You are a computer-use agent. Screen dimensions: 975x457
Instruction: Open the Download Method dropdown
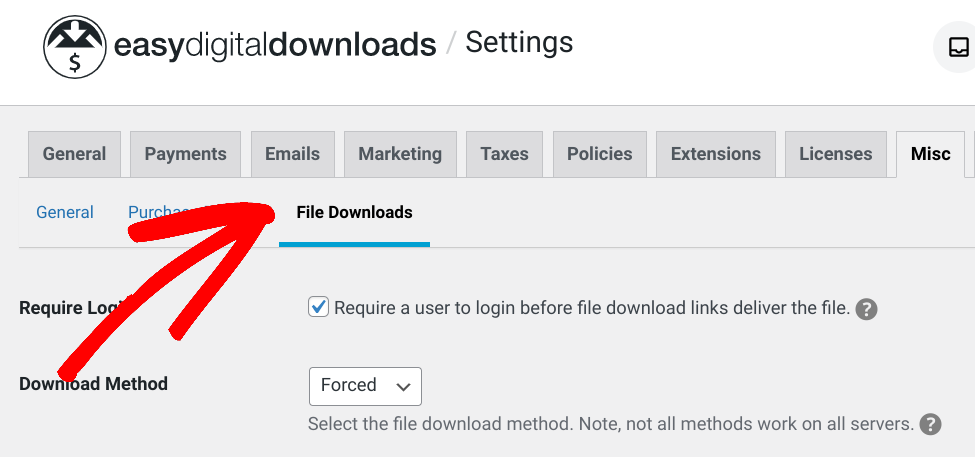[x=365, y=386]
